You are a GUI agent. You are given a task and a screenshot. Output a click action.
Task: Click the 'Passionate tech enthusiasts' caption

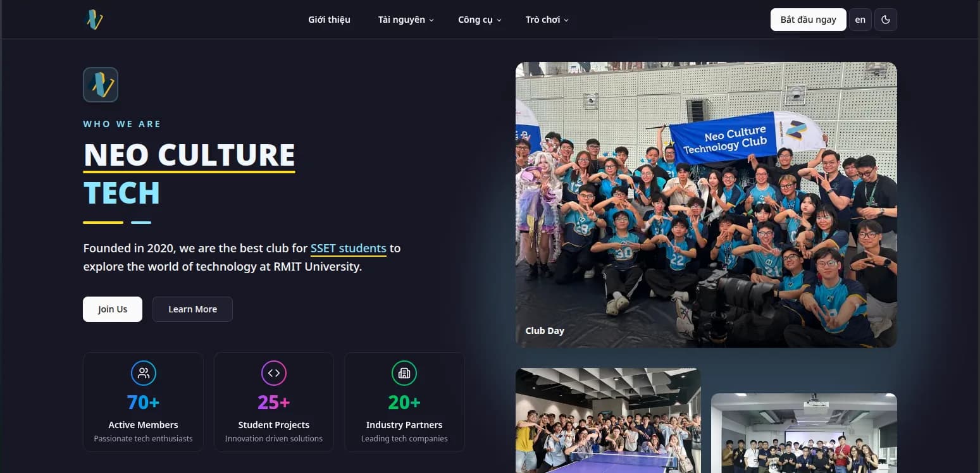(x=144, y=439)
